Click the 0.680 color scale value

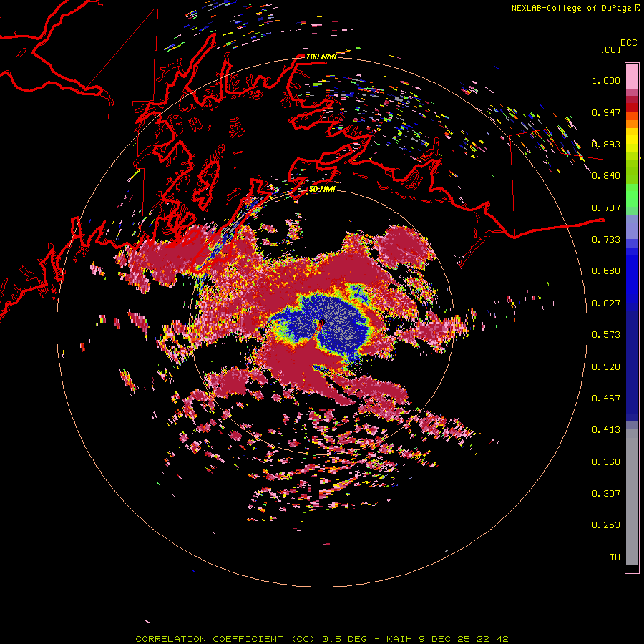pyautogui.click(x=606, y=271)
